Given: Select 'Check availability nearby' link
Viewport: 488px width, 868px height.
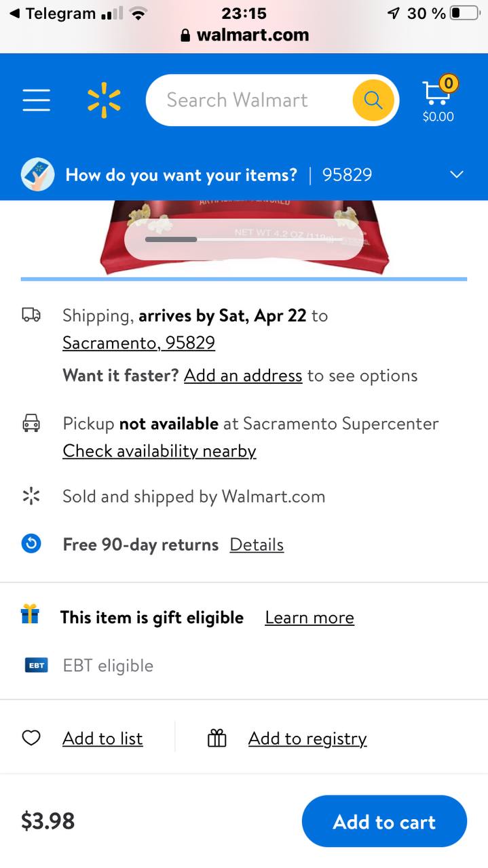Looking at the screenshot, I should (x=159, y=451).
